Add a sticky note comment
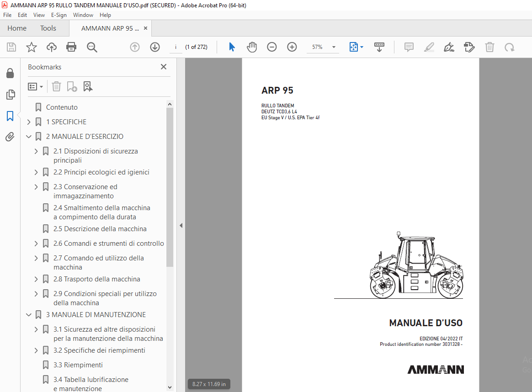This screenshot has height=392, width=532. tap(409, 47)
